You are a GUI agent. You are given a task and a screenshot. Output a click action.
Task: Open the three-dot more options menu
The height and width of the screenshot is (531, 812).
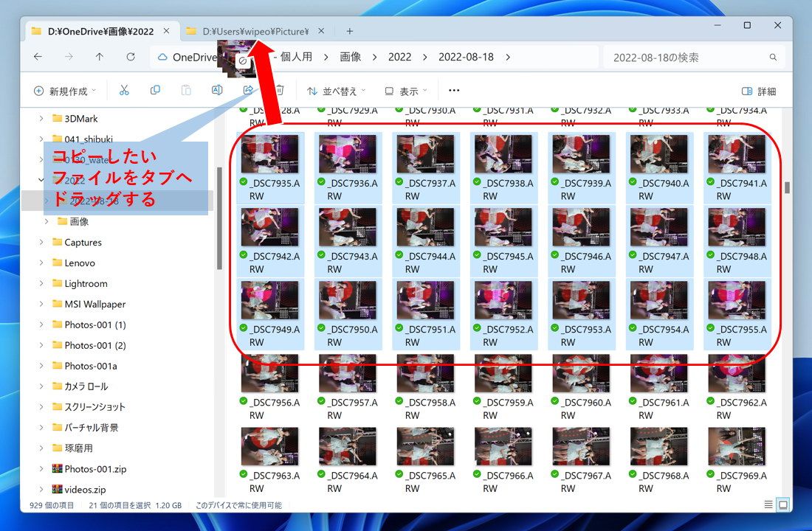point(454,91)
